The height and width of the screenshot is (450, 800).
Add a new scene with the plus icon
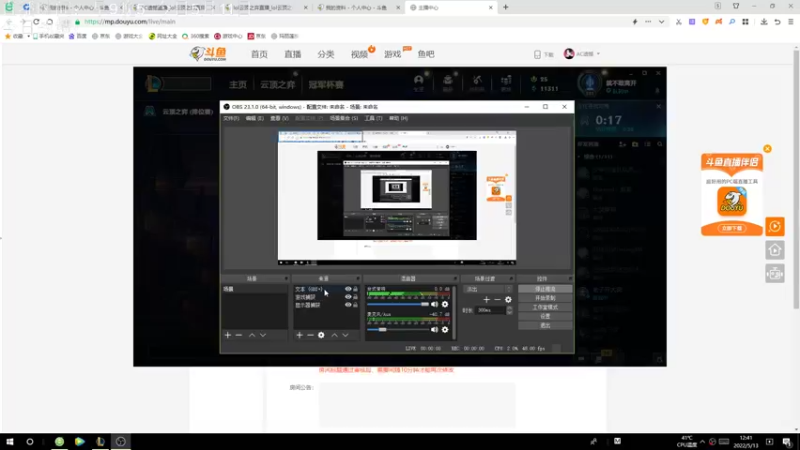[x=228, y=335]
